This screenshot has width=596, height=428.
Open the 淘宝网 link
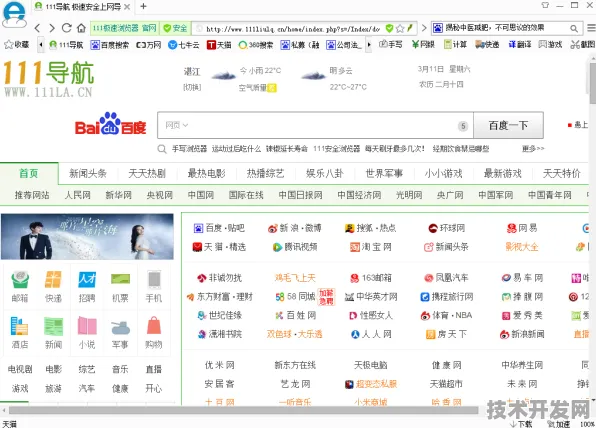371,247
